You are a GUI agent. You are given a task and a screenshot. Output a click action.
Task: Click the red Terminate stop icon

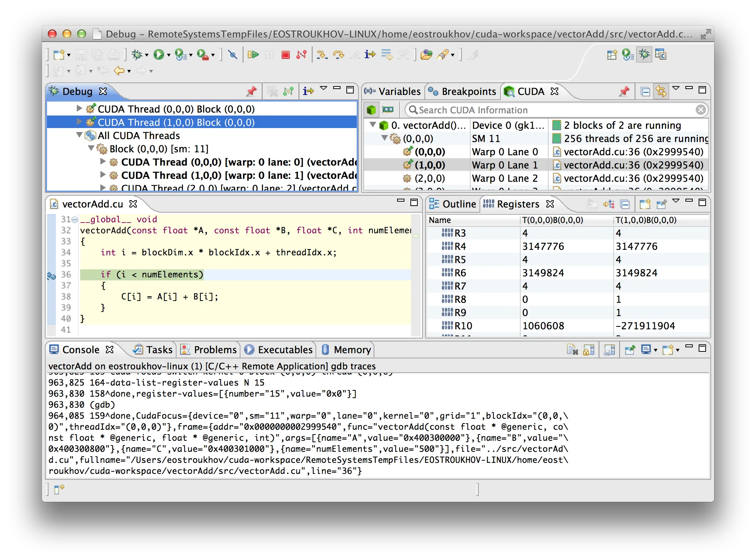[x=285, y=55]
